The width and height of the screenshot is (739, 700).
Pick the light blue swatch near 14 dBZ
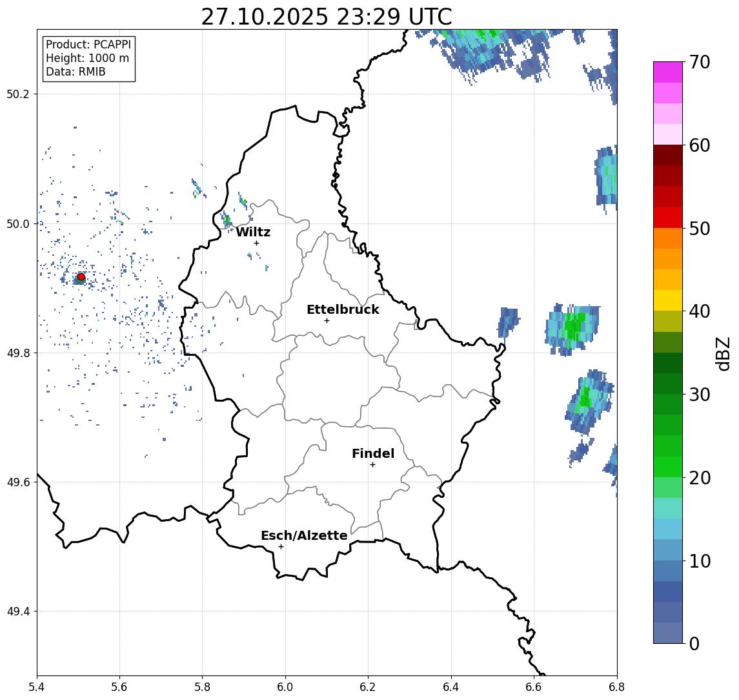pos(668,529)
